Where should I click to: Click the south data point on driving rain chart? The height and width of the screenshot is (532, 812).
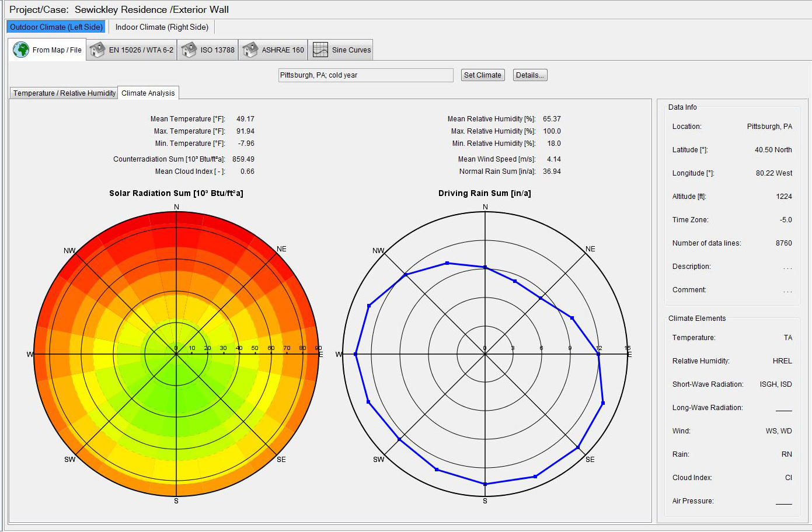(x=485, y=484)
